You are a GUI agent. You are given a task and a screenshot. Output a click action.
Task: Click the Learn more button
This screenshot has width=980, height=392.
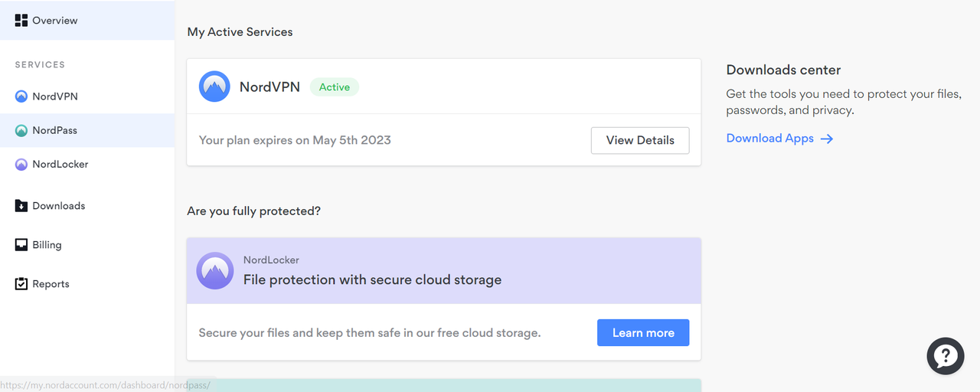(x=643, y=333)
